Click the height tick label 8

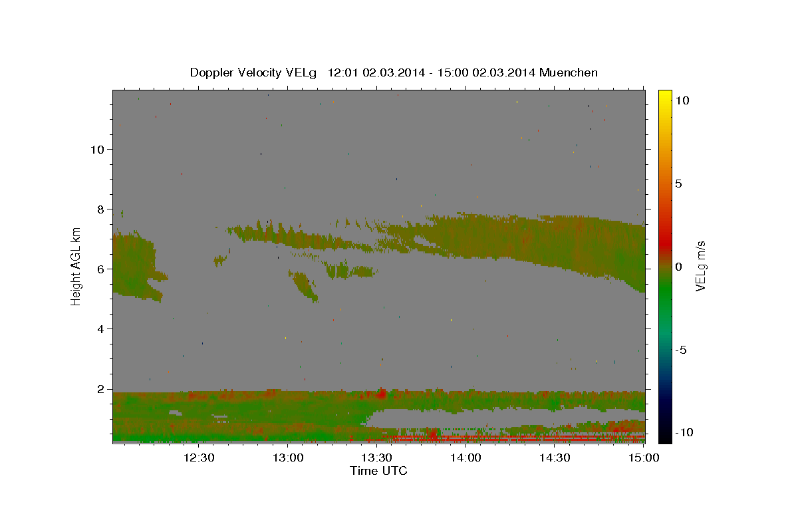(101, 209)
